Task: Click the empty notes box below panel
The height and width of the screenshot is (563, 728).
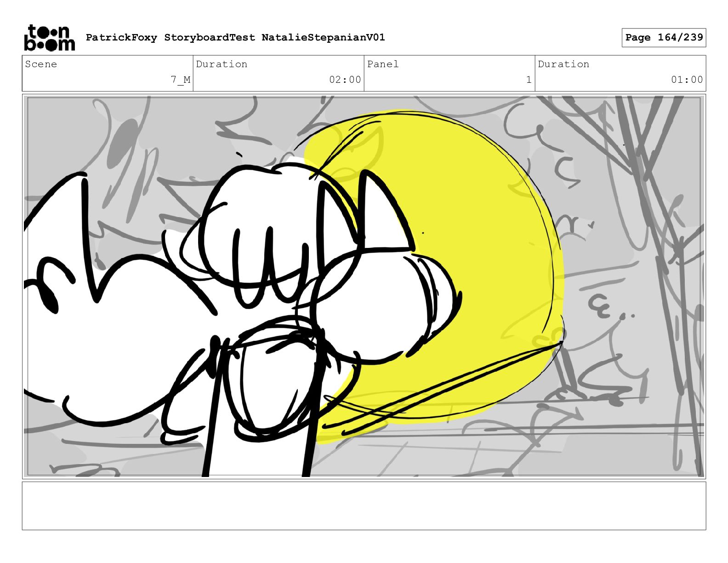Action: (364, 506)
